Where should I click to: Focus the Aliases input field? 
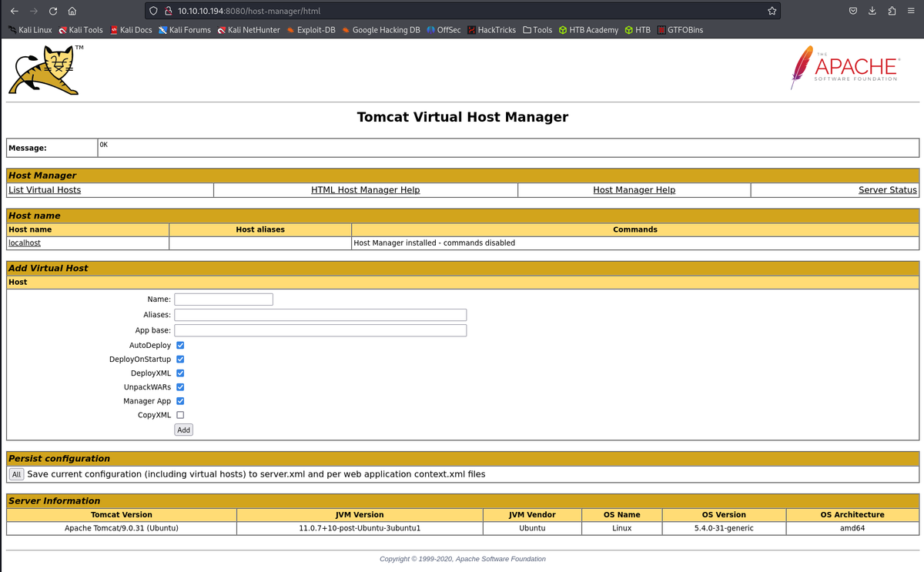point(320,315)
